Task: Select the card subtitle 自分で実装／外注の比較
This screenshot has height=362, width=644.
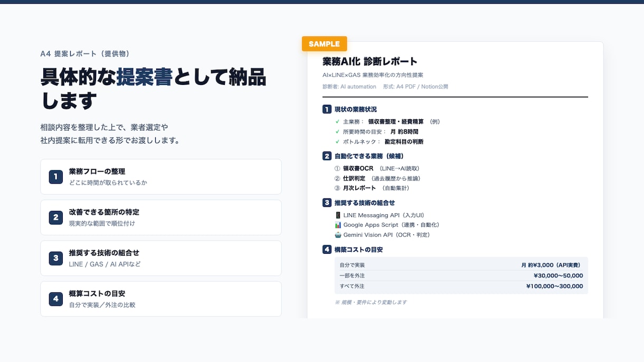Action: pyautogui.click(x=102, y=304)
